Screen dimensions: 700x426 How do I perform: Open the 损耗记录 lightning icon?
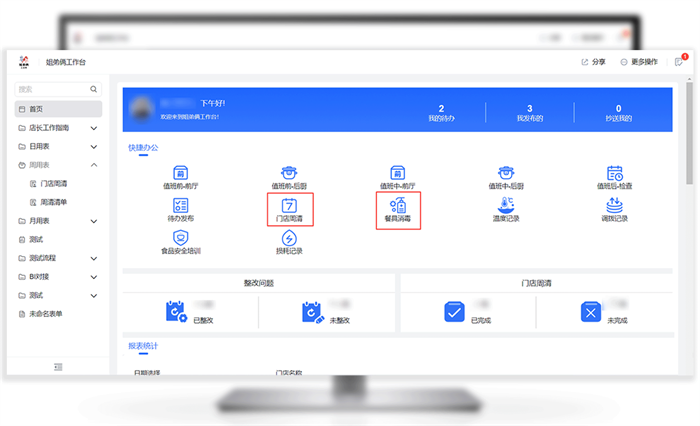(290, 238)
